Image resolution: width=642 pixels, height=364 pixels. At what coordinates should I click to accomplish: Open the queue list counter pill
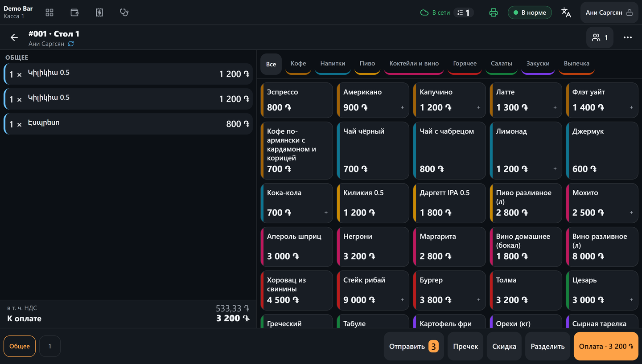(464, 12)
